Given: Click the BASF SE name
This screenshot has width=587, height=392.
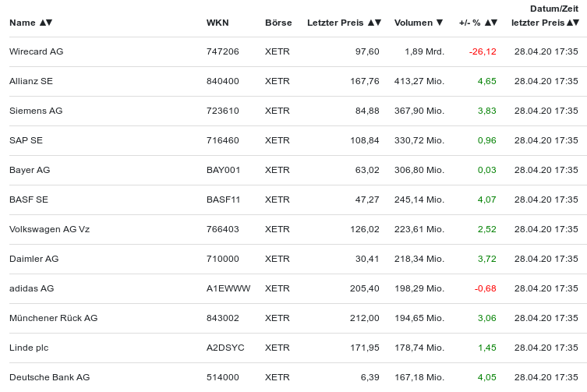Looking at the screenshot, I should 29,200.
